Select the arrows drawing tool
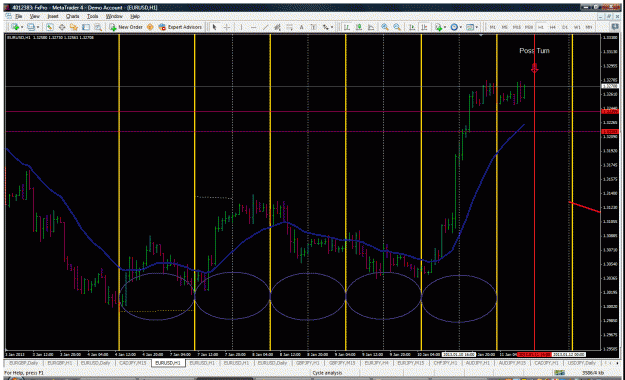This screenshot has width=625, height=380. pos(326,27)
